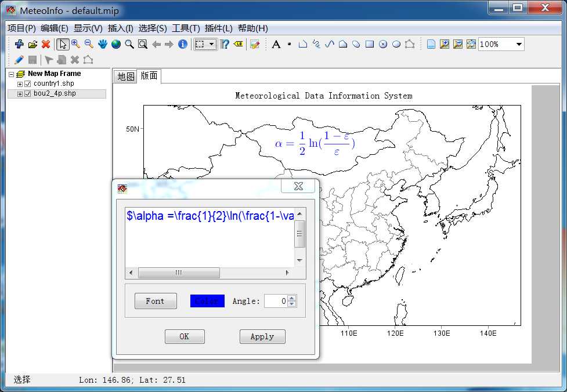Toggle bou2_4p.shp layer visibility checkbox
567x392 pixels.
click(x=27, y=93)
